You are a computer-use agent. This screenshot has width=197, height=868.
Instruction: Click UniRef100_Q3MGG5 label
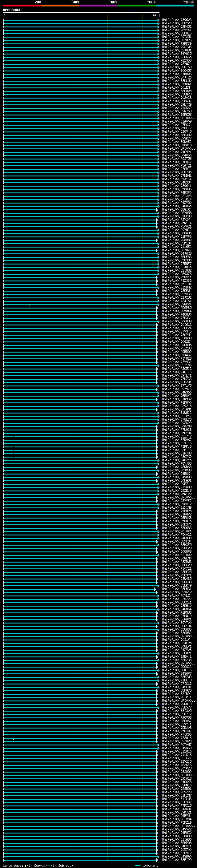click(x=177, y=57)
